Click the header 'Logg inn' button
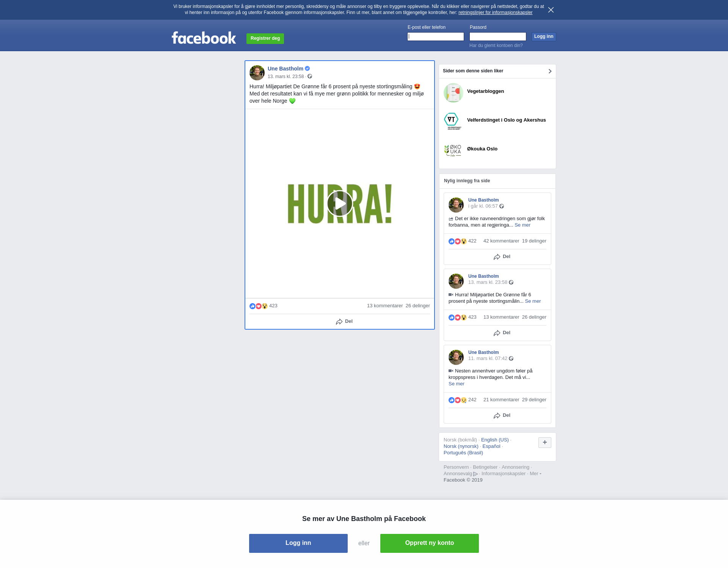Viewport: 728px width, 568px height. pyautogui.click(x=544, y=36)
